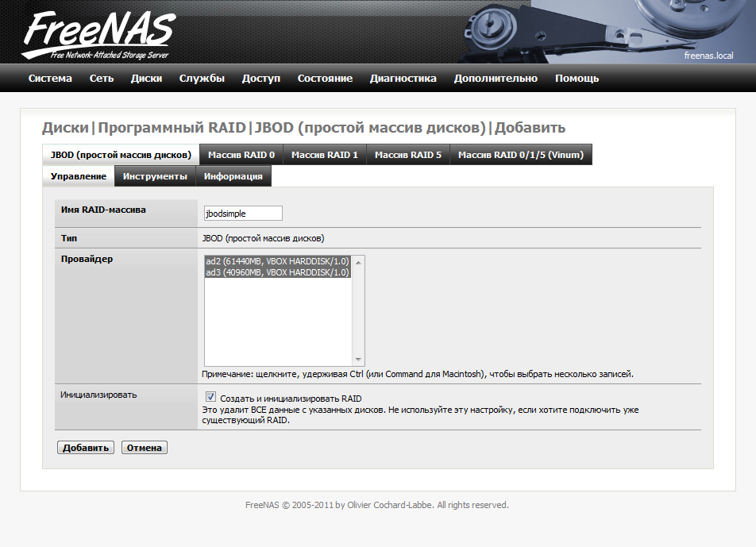This screenshot has width=756, height=547.
Task: Click the data deletion warning text
Action: pyautogui.click(x=420, y=415)
